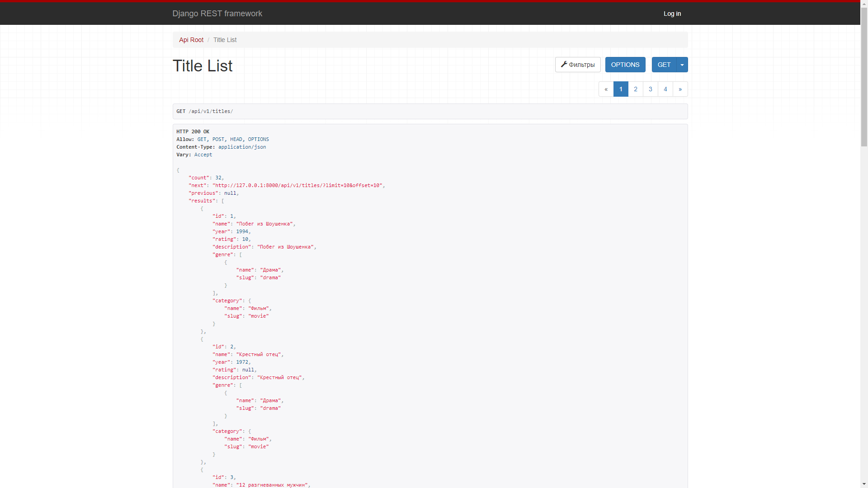868x488 pixels.
Task: Click Content-Type application/json header value
Action: [242, 147]
